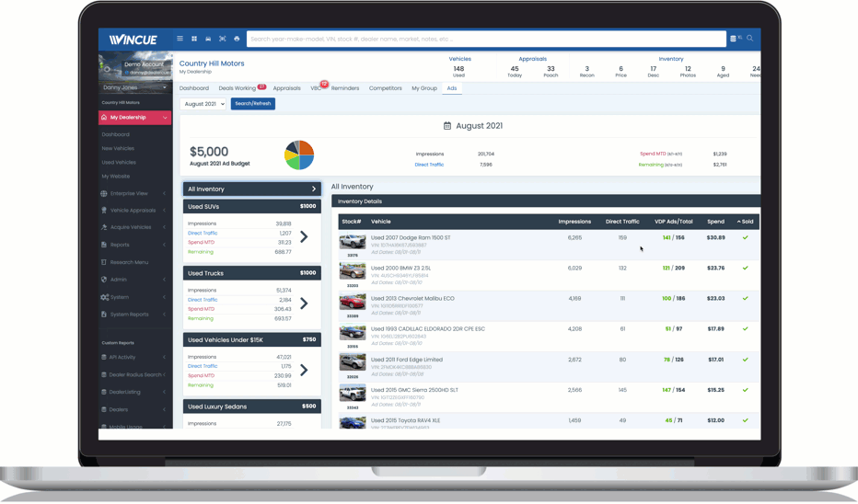Open New Vehicles in sidebar
The height and width of the screenshot is (504, 858).
click(x=118, y=149)
